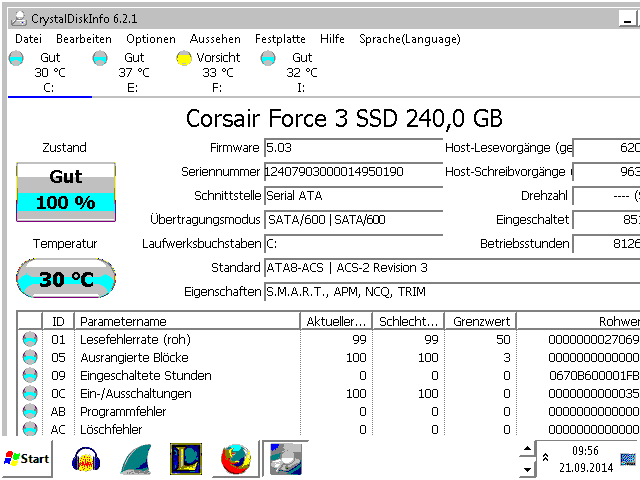The height and width of the screenshot is (480, 640).
Task: Click status icon for Ein-/Ausschaltungen row
Action: coord(30,393)
